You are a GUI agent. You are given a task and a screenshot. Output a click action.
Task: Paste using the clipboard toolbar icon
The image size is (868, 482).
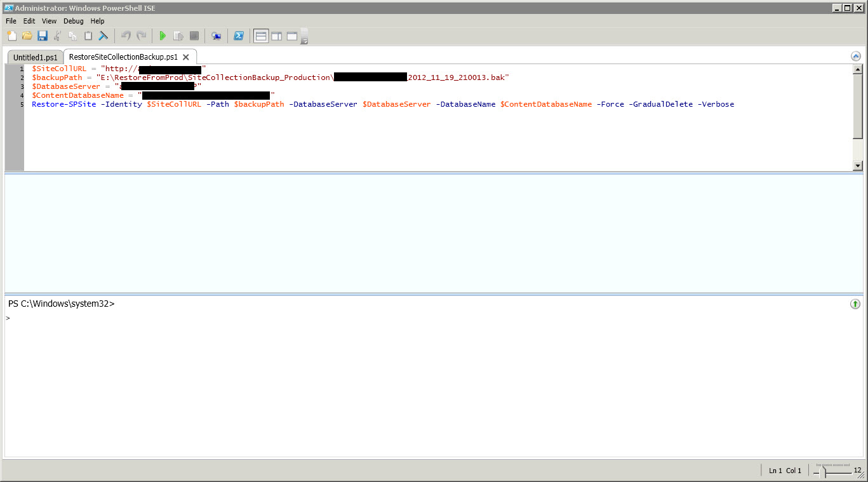[88, 36]
